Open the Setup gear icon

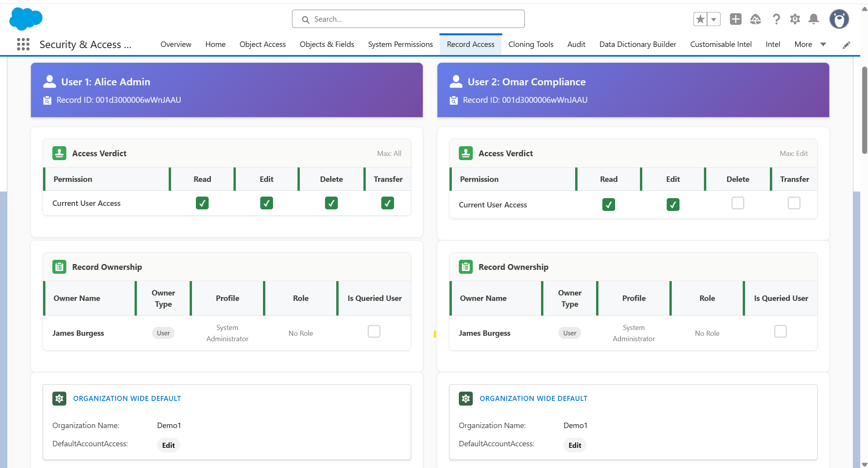click(x=795, y=19)
